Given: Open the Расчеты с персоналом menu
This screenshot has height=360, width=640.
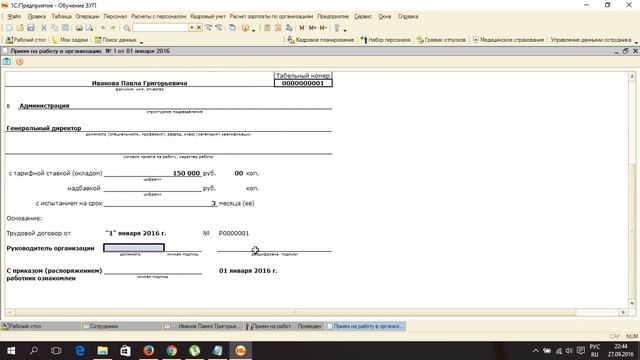Looking at the screenshot, I should [158, 17].
